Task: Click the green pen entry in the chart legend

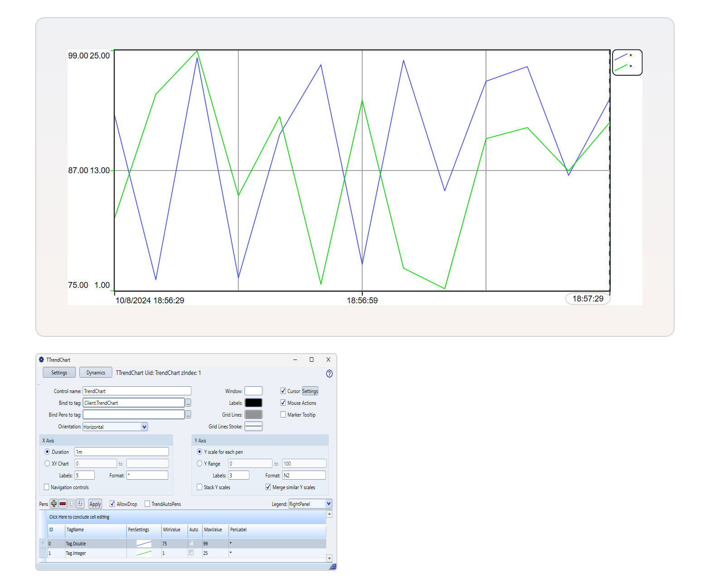Action: [623, 67]
